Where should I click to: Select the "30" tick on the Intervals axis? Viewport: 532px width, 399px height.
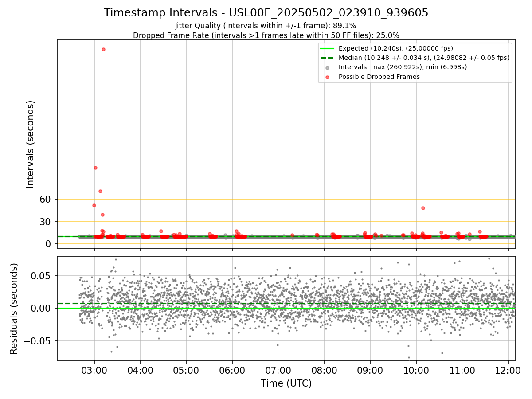pyautogui.click(x=46, y=222)
